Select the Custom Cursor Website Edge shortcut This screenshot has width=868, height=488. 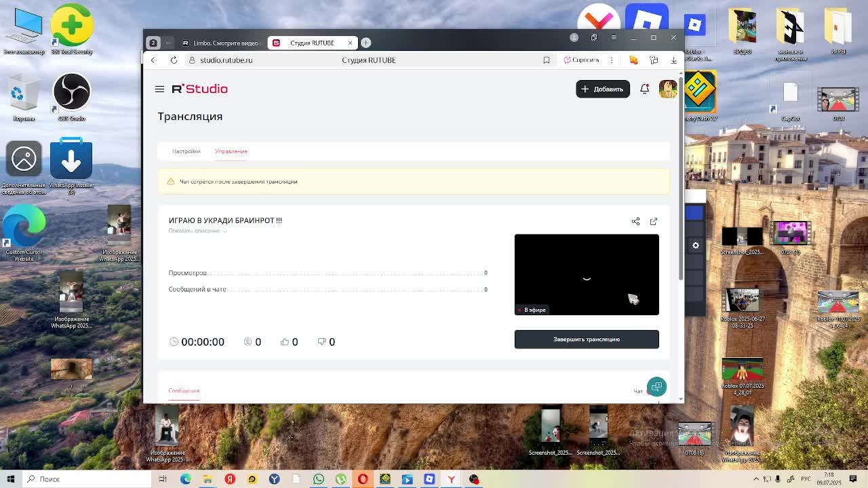pos(24,232)
